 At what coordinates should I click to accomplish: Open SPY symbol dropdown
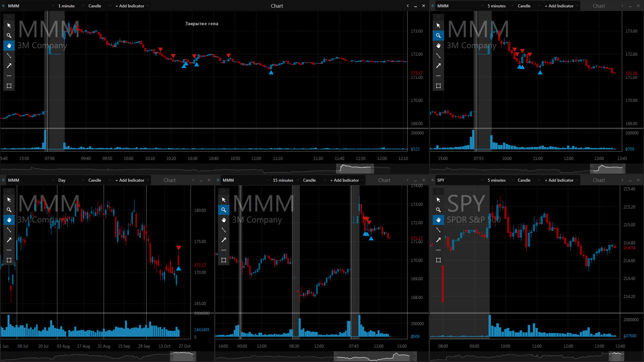(x=460, y=180)
